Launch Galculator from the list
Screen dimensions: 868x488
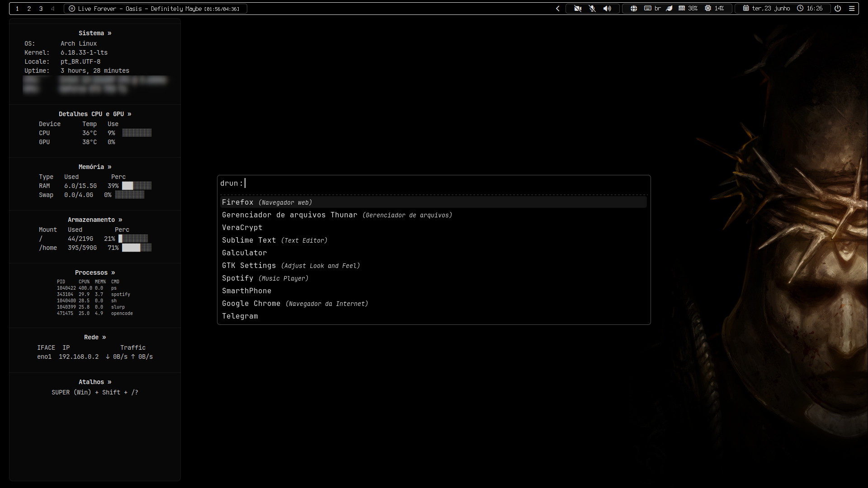tap(434, 253)
